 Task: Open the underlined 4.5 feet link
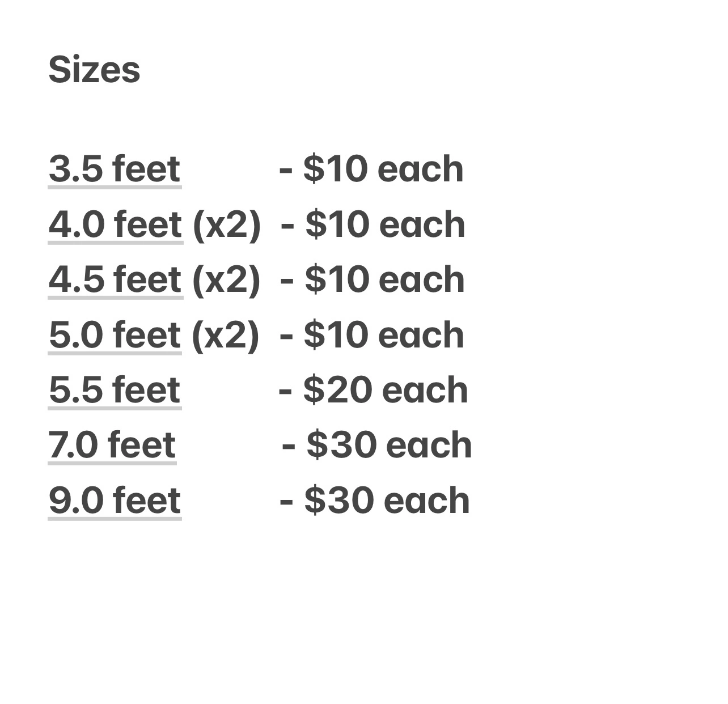pos(116,279)
